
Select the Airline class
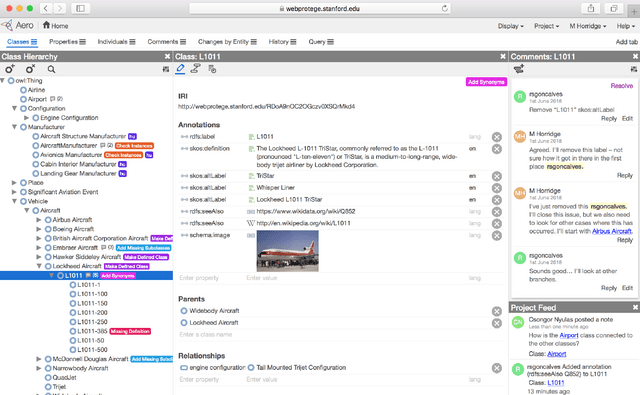pos(36,90)
